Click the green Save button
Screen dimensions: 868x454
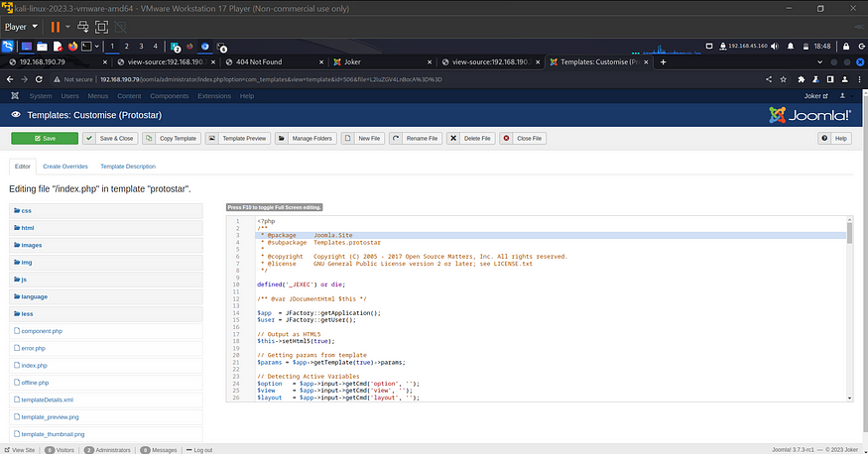click(x=45, y=138)
